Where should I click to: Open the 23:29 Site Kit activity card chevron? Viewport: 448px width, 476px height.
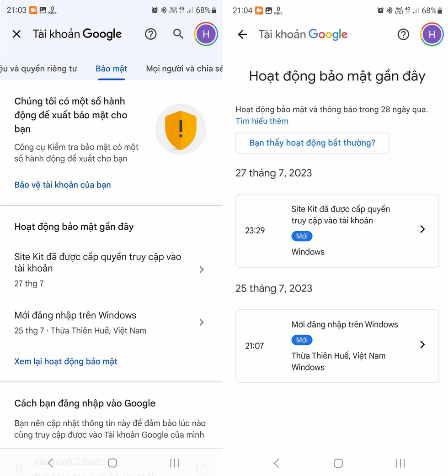click(x=422, y=229)
